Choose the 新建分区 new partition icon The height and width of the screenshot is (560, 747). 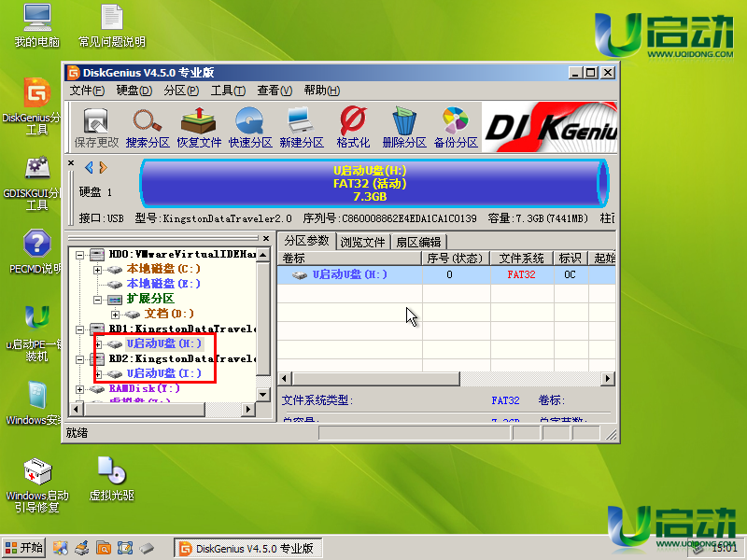(301, 127)
